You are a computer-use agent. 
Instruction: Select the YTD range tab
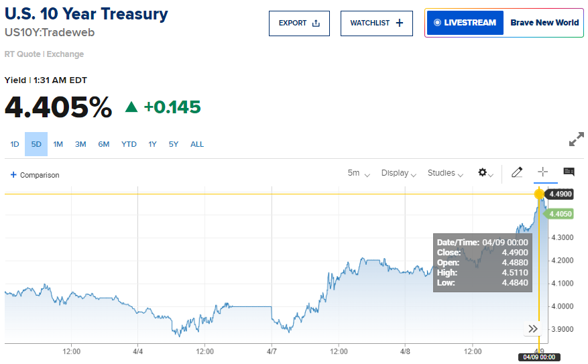coord(129,144)
